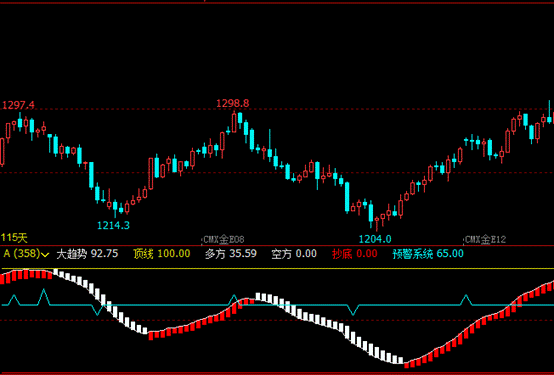
Task: Click the CMX金E12 contract timeline marker
Action: coord(485,240)
